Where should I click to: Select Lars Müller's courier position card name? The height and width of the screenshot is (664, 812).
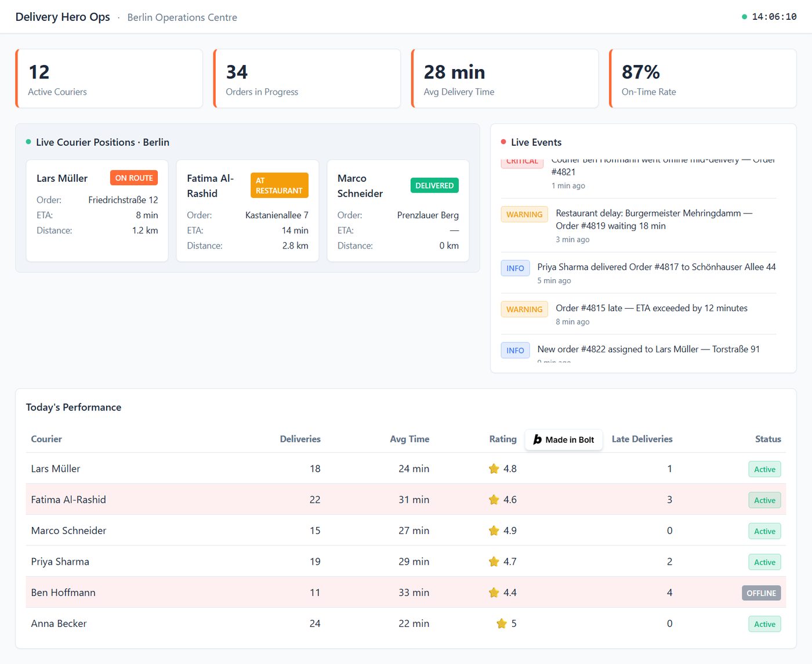click(x=62, y=178)
